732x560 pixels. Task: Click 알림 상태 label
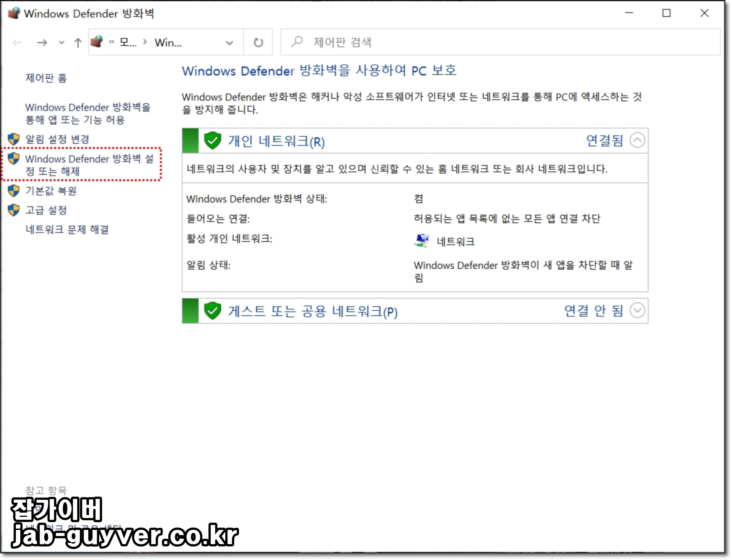208,265
